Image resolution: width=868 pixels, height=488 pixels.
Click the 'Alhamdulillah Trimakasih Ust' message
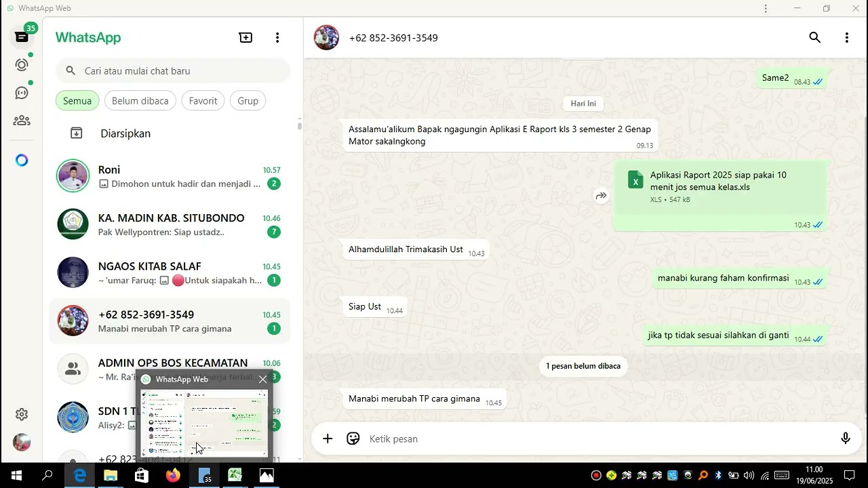click(x=415, y=249)
